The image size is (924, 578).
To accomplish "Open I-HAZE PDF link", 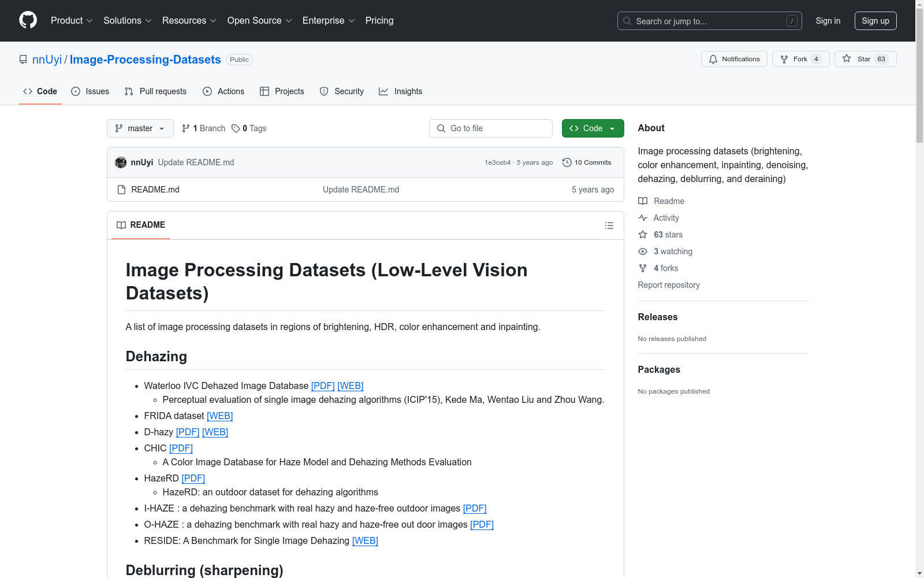I will click(x=475, y=508).
